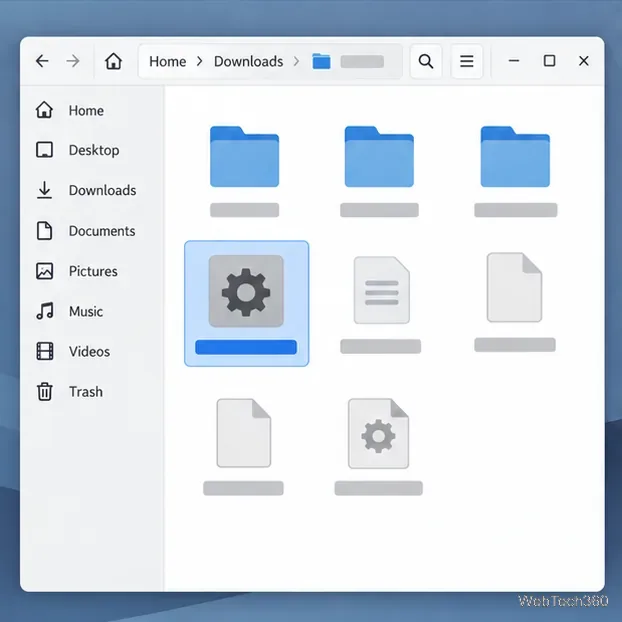Select the text document with lines icon
The width and height of the screenshot is (622, 622).
point(382,290)
